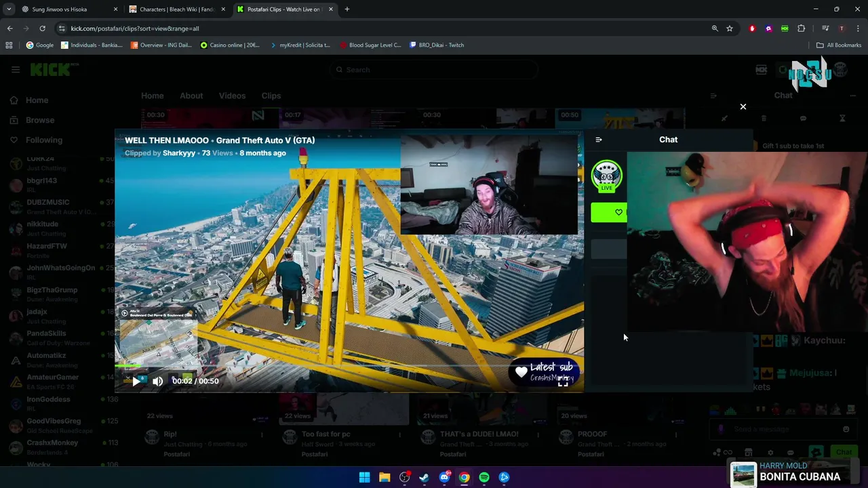Open Overview - ING bookmark
This screenshot has height=488, width=868.
(161, 45)
